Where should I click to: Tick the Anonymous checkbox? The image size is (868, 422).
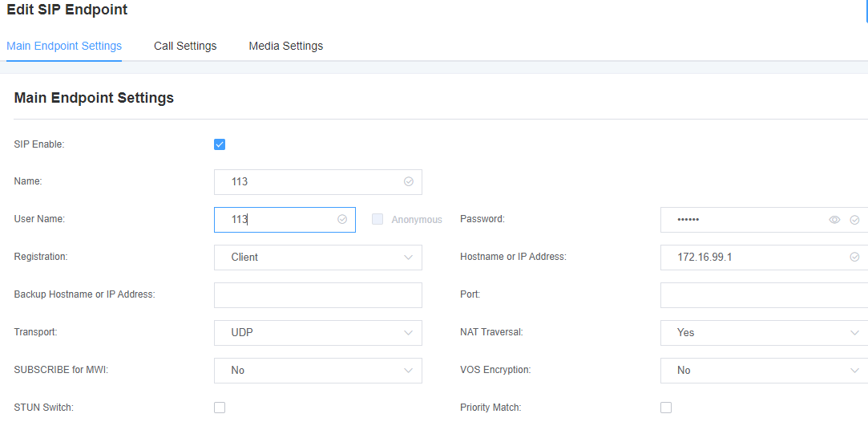pos(377,219)
